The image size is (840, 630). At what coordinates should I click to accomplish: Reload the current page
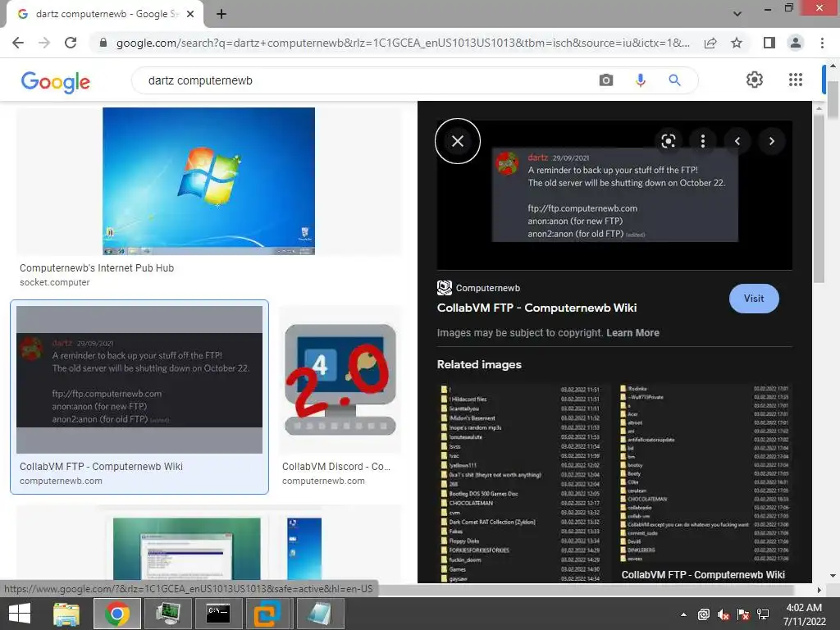(71, 43)
